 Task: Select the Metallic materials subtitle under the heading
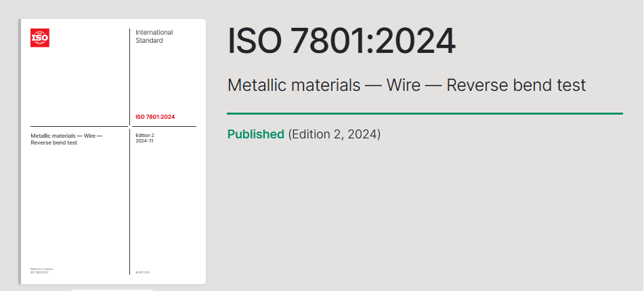[x=406, y=85]
